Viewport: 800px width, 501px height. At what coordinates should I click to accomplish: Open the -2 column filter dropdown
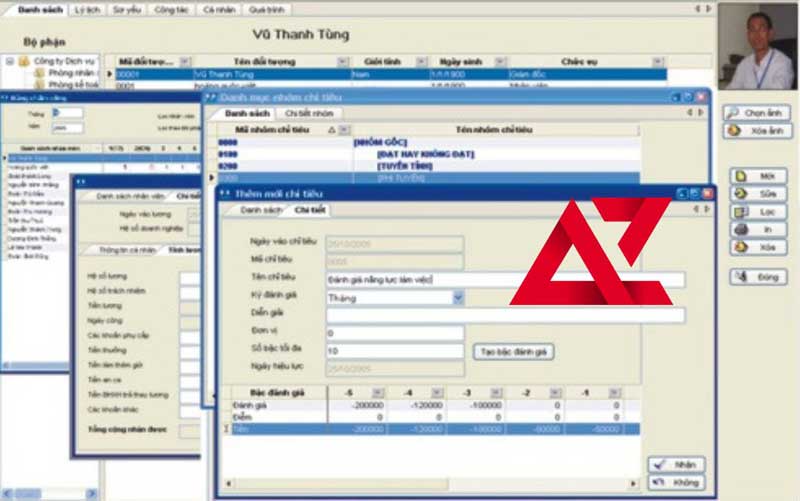click(x=556, y=392)
